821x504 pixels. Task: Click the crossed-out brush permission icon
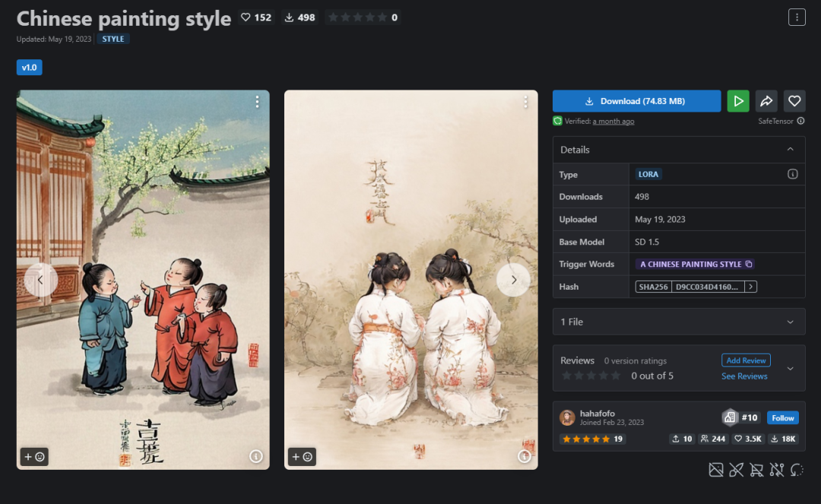click(736, 470)
